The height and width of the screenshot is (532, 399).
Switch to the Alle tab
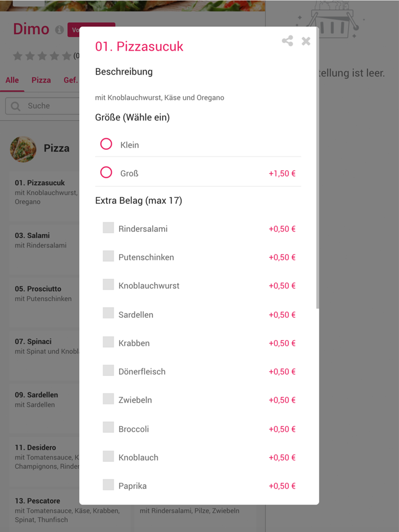12,80
